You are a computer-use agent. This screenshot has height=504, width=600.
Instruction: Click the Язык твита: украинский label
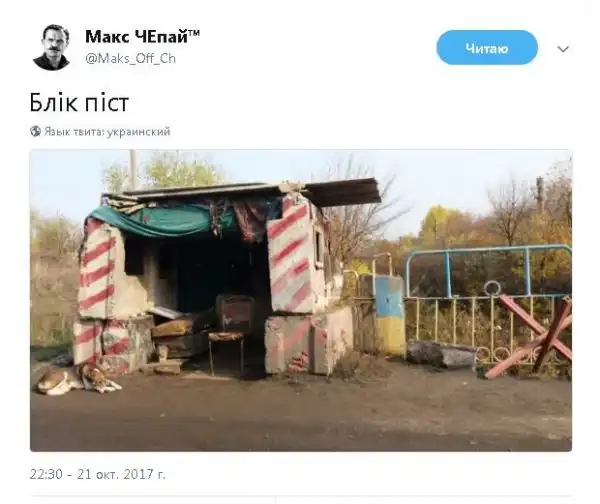click(107, 132)
